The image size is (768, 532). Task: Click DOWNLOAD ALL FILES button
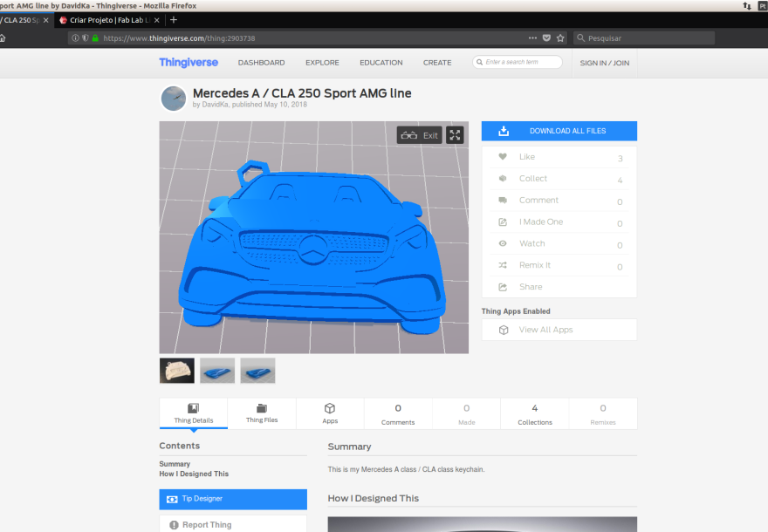tap(559, 131)
